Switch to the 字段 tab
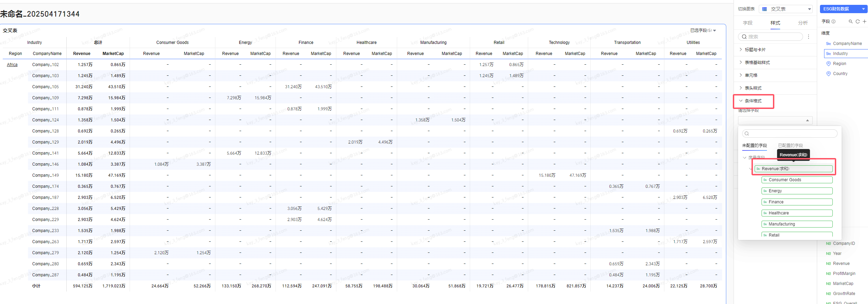This screenshot has height=304, width=868. click(748, 23)
